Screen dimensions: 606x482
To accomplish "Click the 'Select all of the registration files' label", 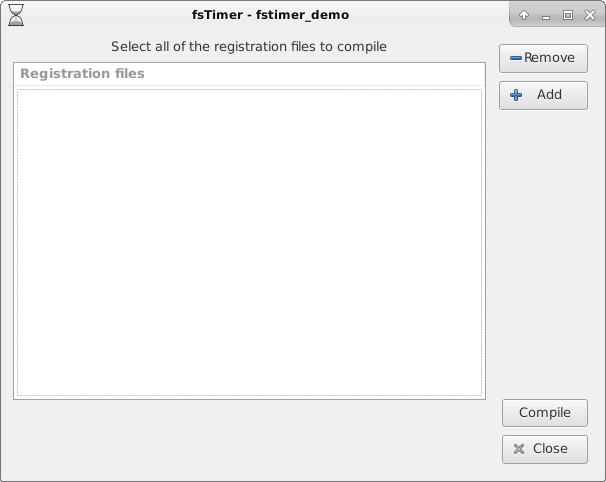I will click(x=249, y=47).
